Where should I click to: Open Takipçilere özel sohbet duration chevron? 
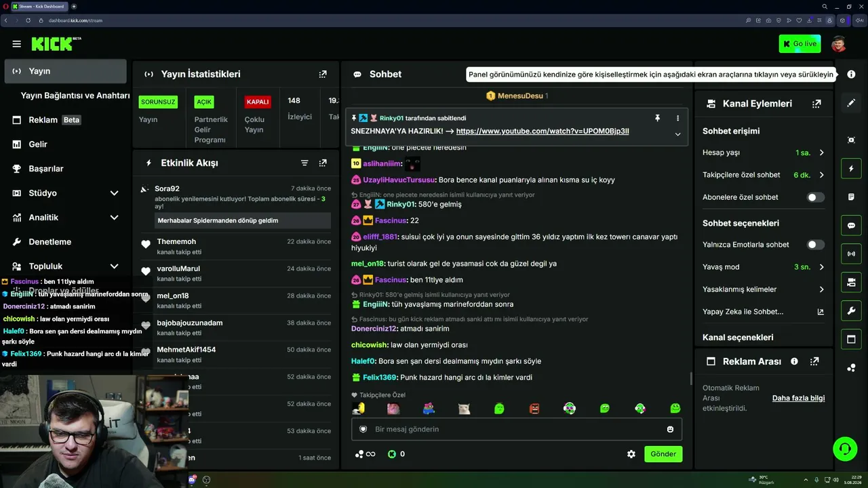coord(821,175)
